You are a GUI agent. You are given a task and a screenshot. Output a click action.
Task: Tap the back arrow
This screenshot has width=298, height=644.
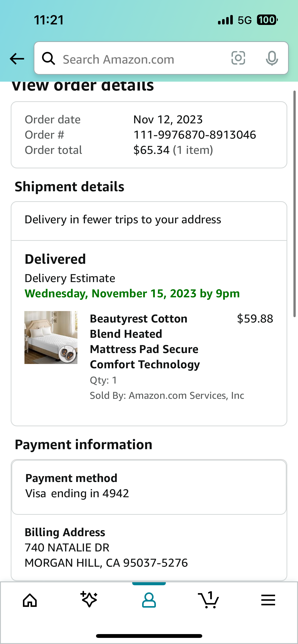point(17,59)
